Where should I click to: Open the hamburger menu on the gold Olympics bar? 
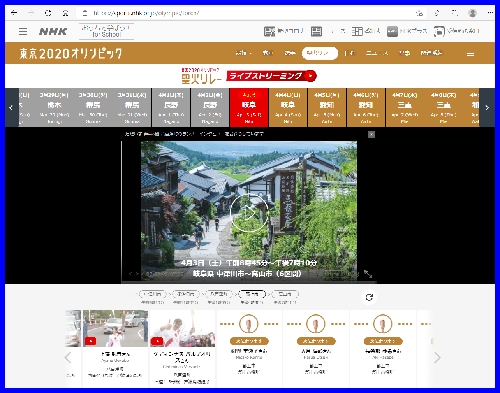coord(470,54)
